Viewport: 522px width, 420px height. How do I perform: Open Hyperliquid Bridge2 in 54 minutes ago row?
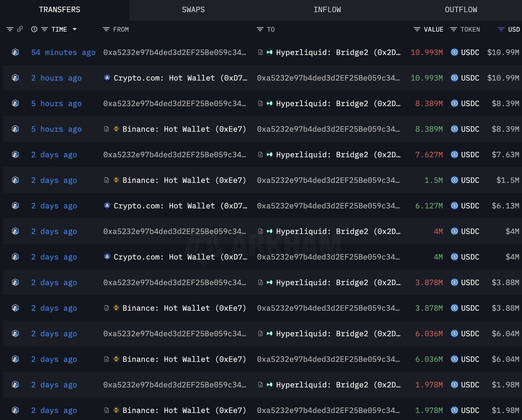click(x=338, y=53)
